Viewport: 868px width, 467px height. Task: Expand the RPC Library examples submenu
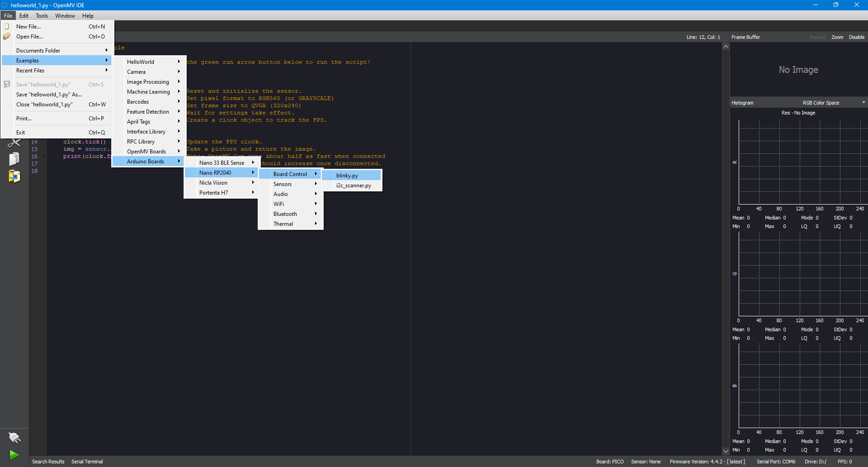(x=148, y=142)
